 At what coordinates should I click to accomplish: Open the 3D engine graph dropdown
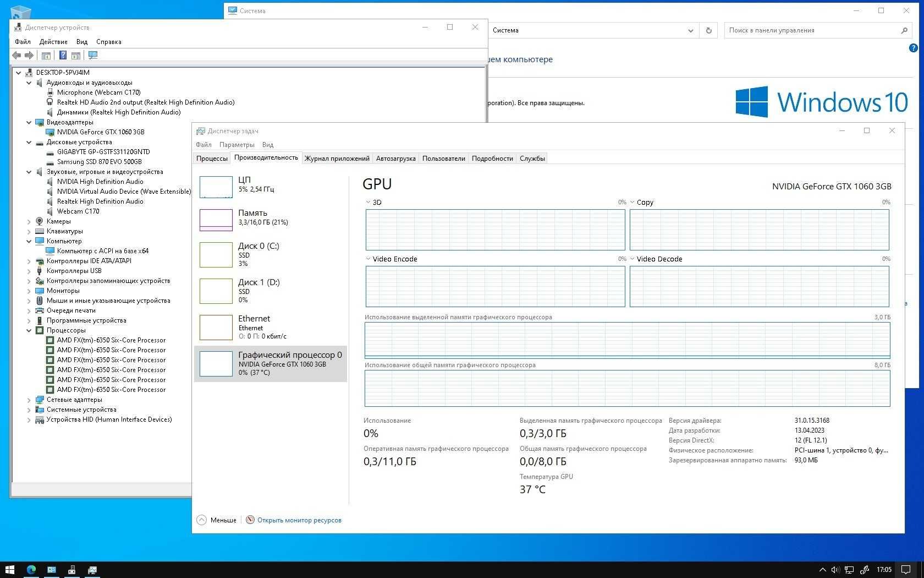point(368,202)
